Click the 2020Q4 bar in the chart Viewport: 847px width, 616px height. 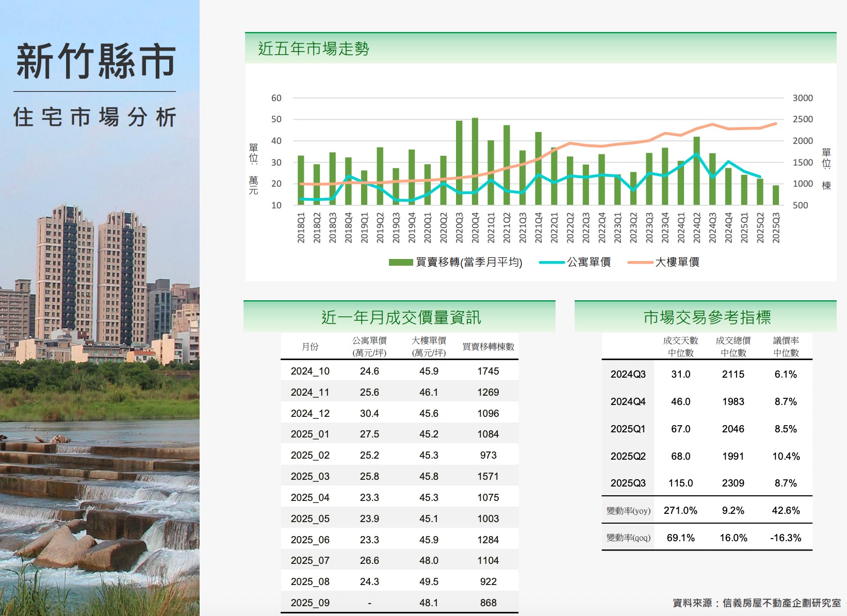coord(475,161)
